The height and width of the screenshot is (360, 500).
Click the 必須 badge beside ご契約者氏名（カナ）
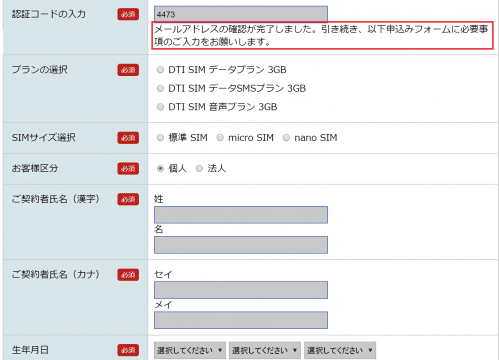click(x=128, y=275)
